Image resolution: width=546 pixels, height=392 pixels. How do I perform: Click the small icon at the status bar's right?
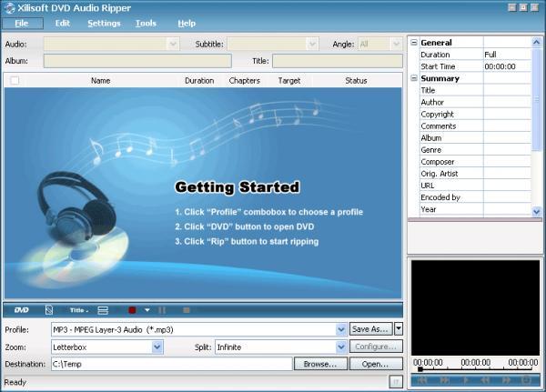(396, 382)
